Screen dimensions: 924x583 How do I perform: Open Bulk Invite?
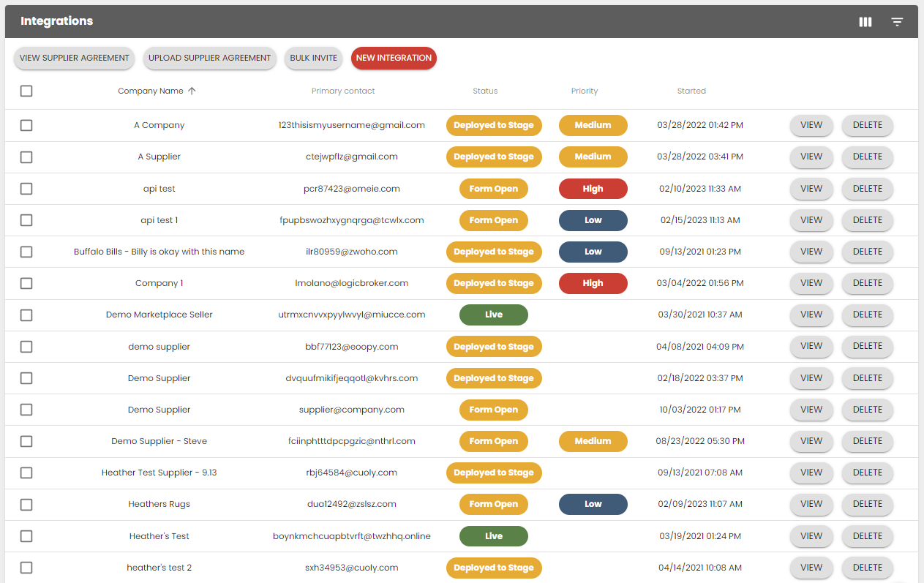pos(313,59)
